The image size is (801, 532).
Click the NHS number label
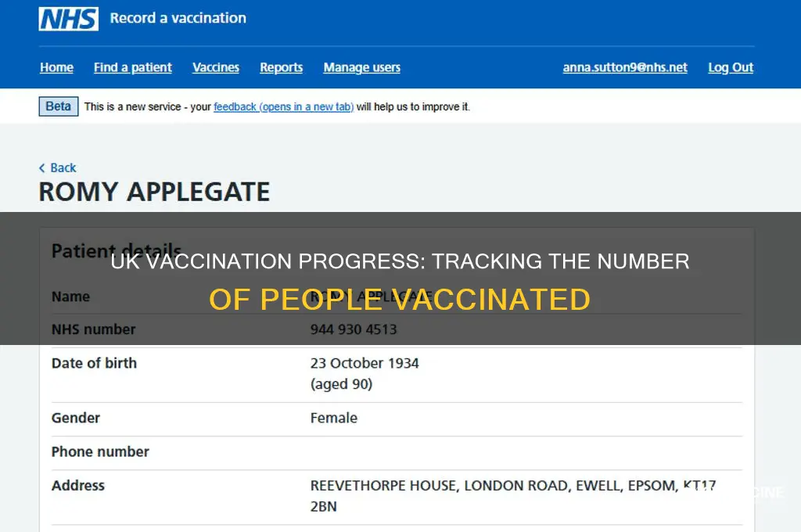(94, 329)
